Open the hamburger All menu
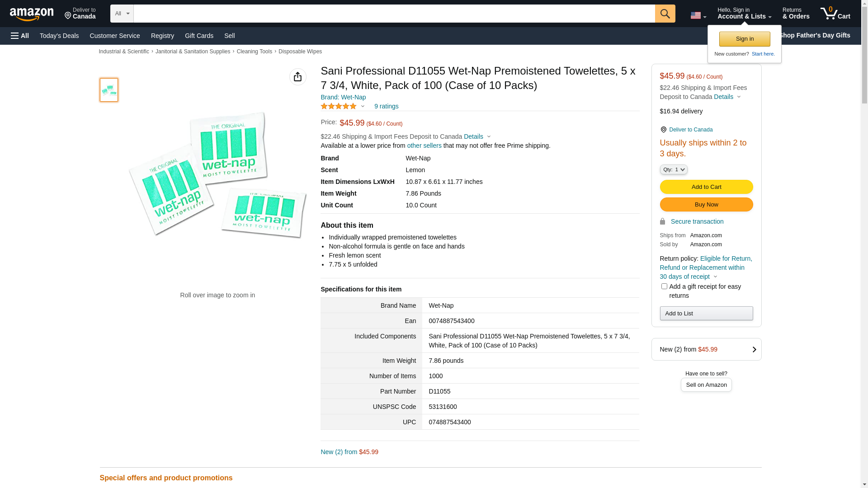 20,36
